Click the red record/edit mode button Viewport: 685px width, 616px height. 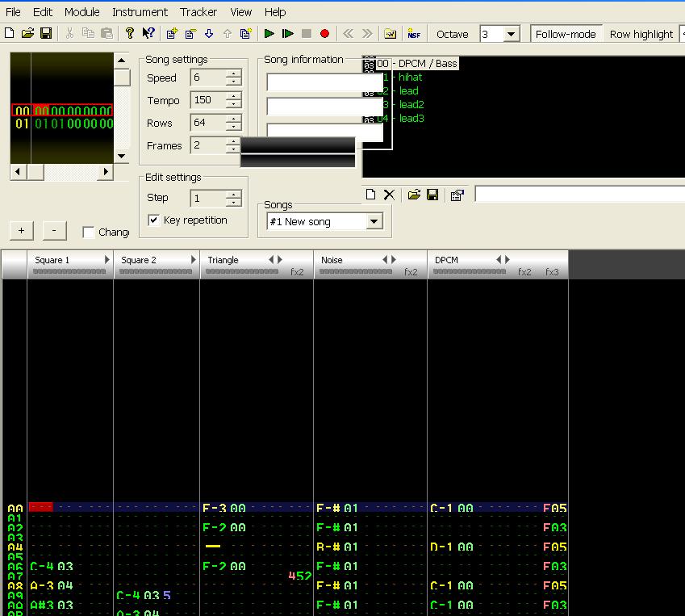point(324,34)
